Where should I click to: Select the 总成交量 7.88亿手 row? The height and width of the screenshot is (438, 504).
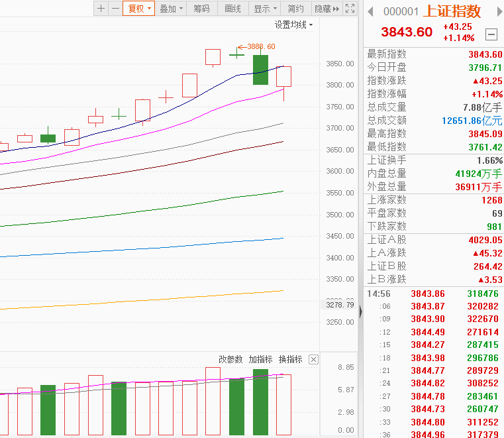(434, 107)
